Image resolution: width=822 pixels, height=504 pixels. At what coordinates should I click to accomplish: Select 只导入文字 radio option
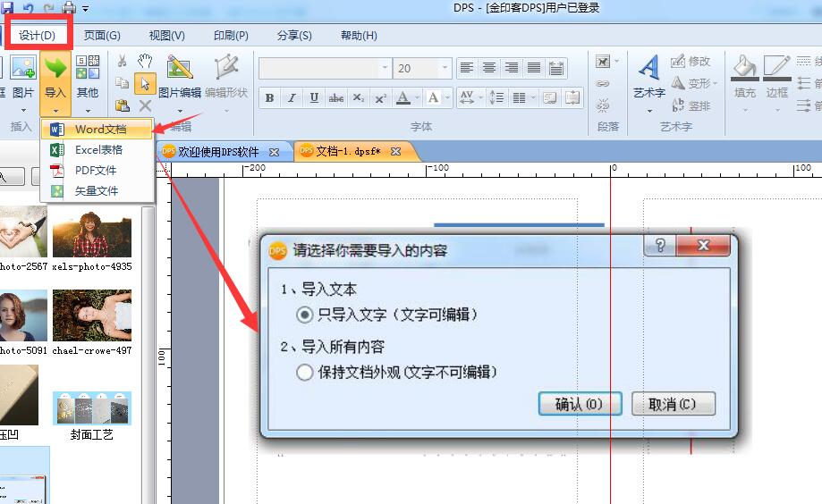(305, 315)
